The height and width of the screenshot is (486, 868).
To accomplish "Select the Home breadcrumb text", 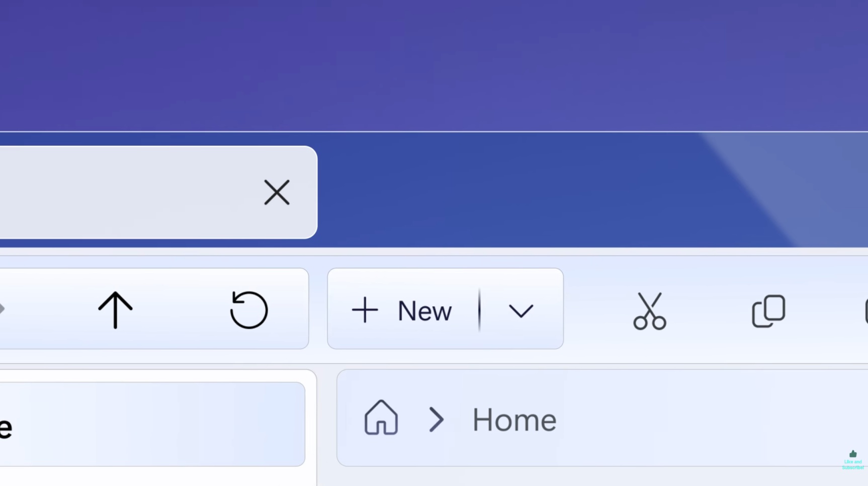I will click(514, 420).
